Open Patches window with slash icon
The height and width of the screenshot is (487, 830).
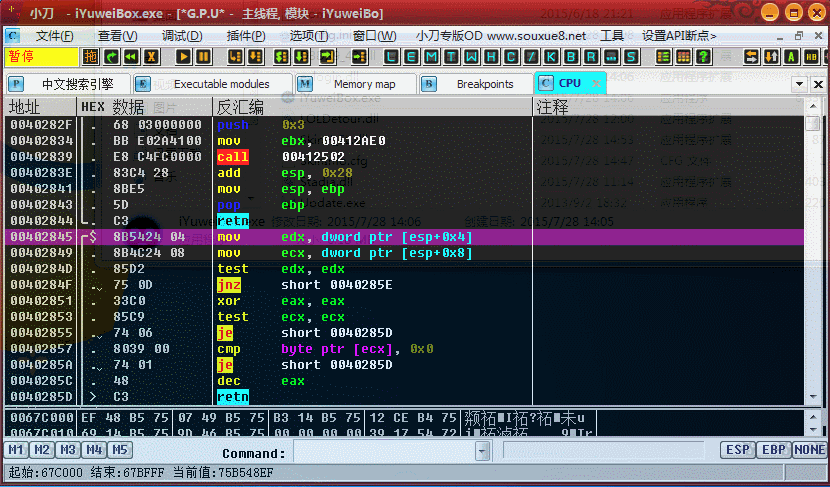coord(531,57)
